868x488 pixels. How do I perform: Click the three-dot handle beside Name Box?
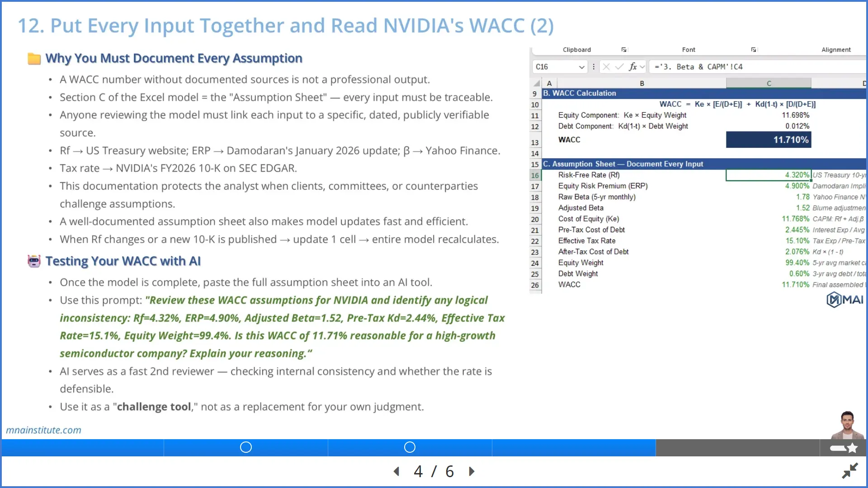(594, 67)
